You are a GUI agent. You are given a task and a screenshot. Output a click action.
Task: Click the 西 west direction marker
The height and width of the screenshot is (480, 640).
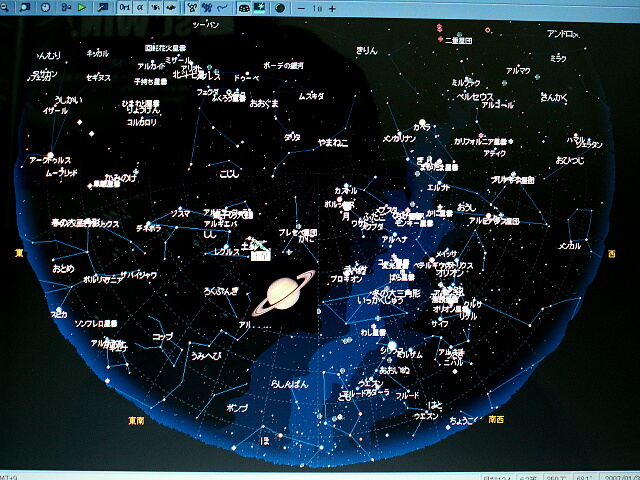pyautogui.click(x=611, y=254)
